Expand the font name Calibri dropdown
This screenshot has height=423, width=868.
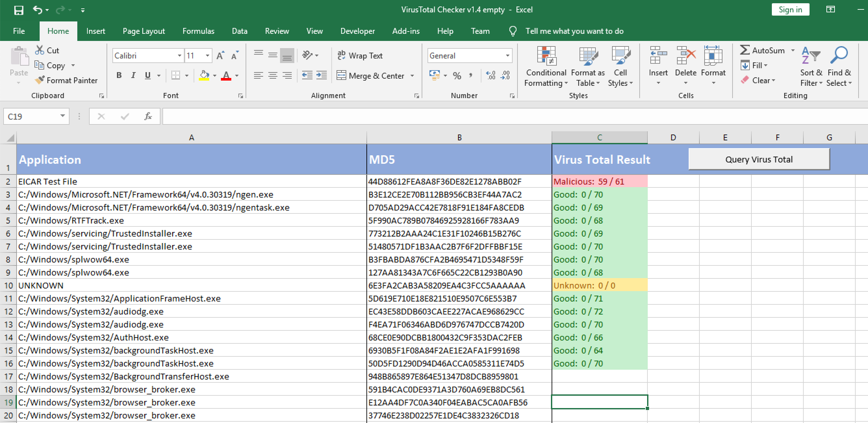coord(179,56)
